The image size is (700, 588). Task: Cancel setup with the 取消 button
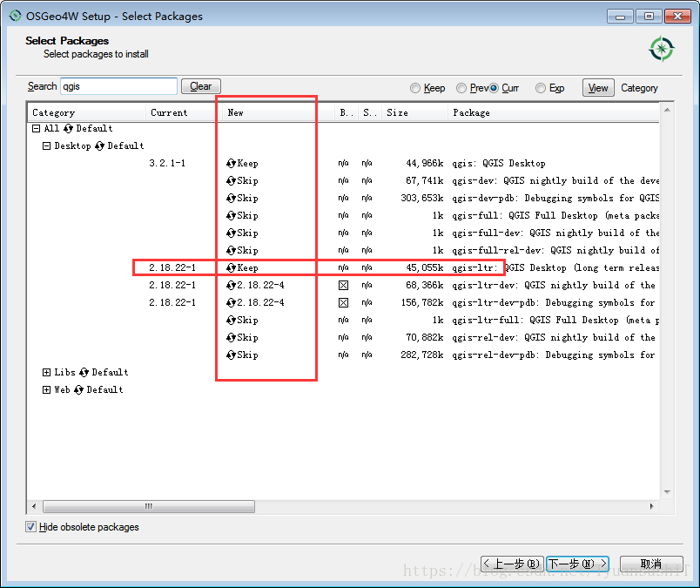click(651, 564)
